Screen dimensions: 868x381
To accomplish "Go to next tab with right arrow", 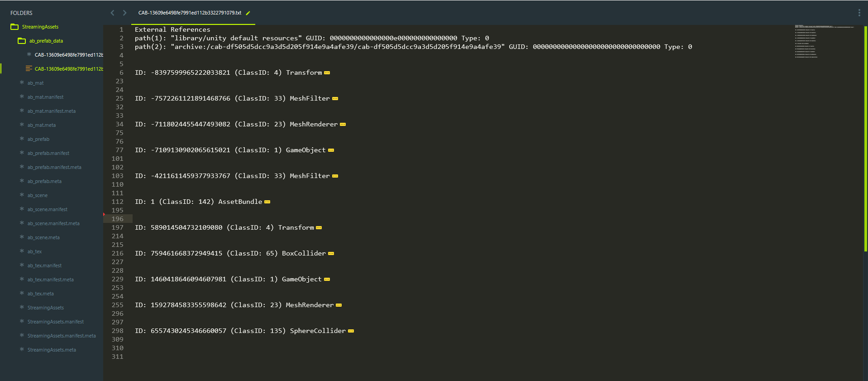I will coord(124,13).
